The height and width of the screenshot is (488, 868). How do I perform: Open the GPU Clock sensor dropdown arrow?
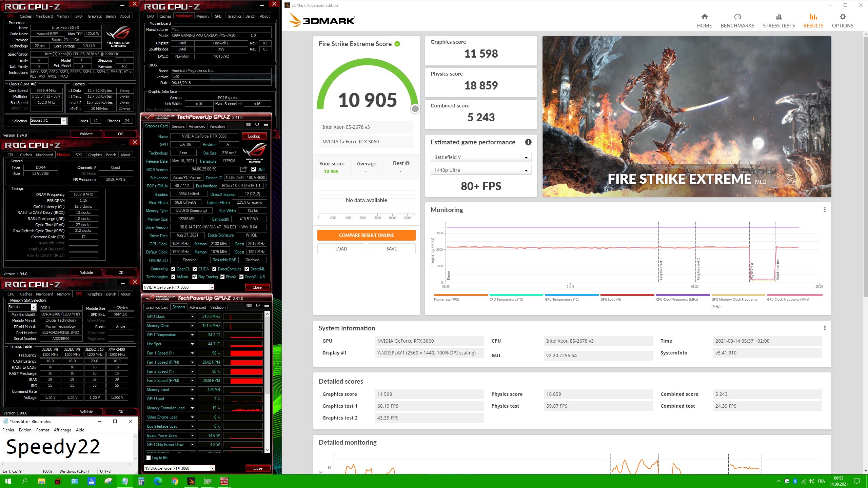[x=192, y=317]
